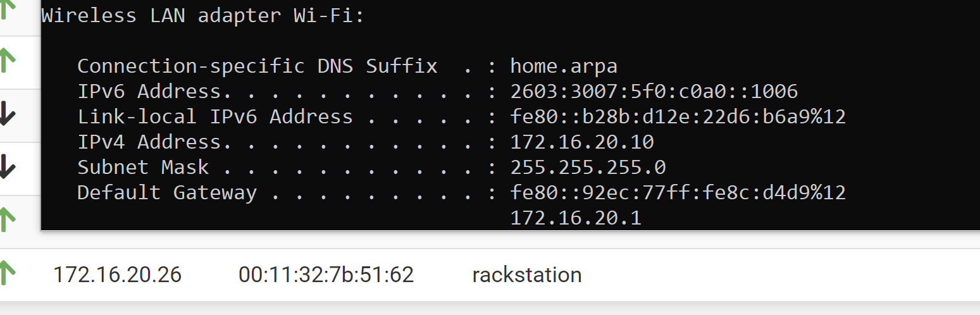Click the green up arrow beside 172.16.20.26

(7, 273)
